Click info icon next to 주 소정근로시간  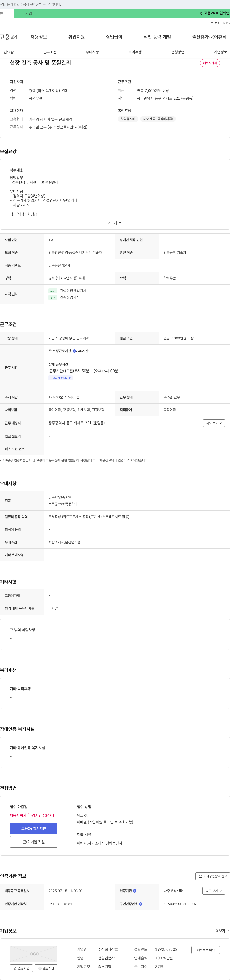pyautogui.click(x=74, y=351)
